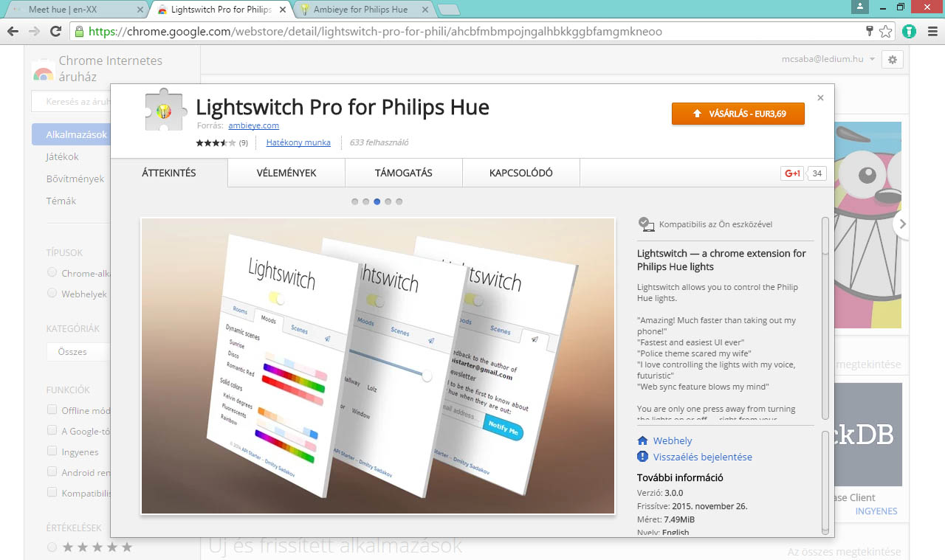Open the ÁTTEKINTÉS tab
The height and width of the screenshot is (560, 945).
pos(169,173)
